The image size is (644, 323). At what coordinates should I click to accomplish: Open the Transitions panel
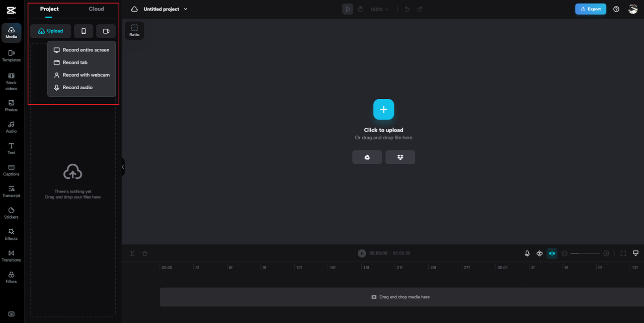tap(11, 256)
